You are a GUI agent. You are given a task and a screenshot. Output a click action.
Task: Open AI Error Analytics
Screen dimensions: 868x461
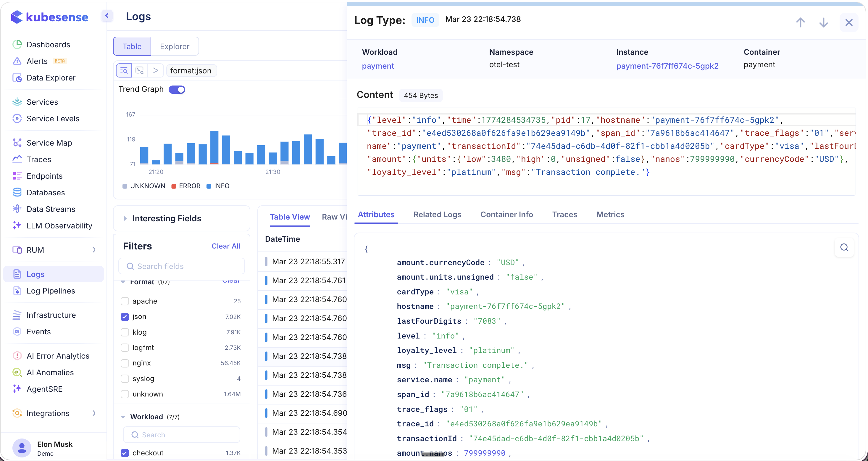pyautogui.click(x=58, y=356)
